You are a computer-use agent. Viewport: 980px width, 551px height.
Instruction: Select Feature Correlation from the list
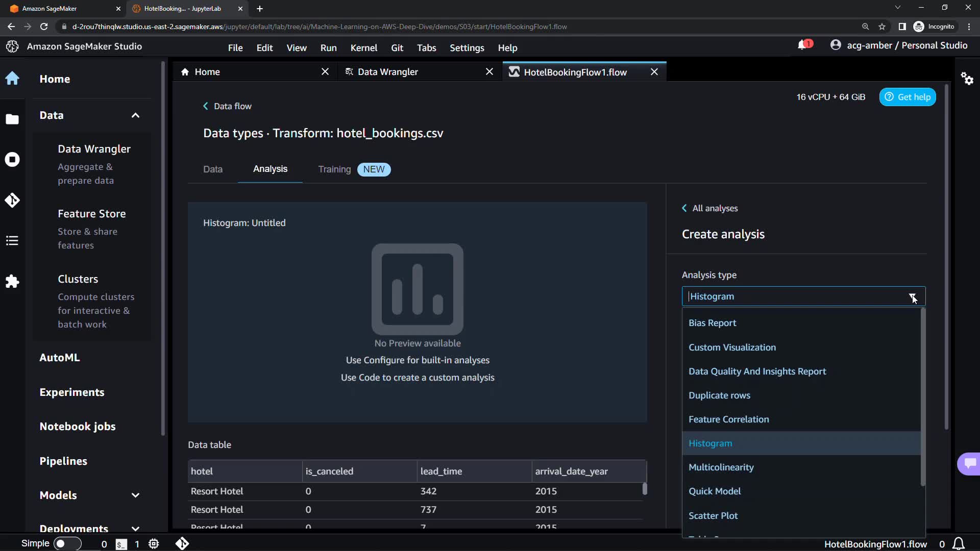[x=728, y=419]
